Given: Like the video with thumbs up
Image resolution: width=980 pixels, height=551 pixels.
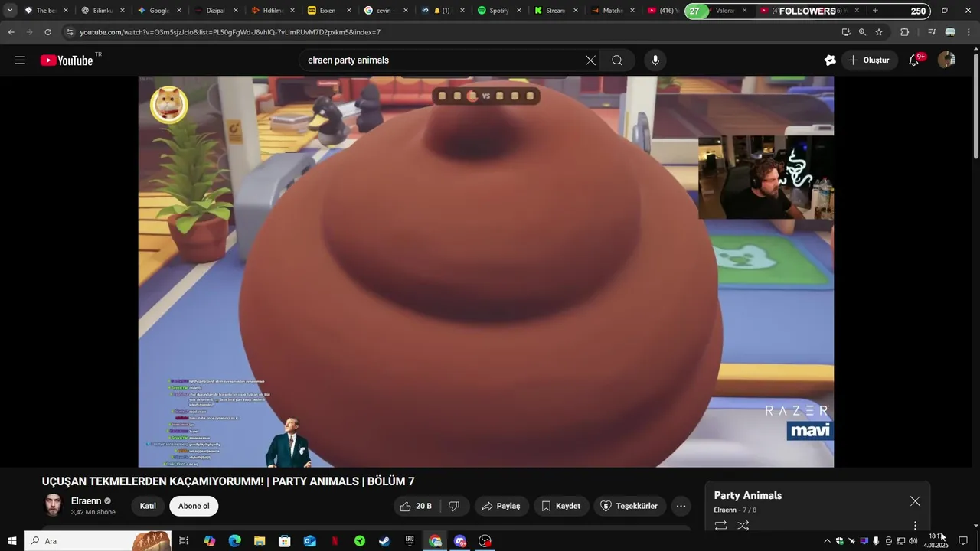Looking at the screenshot, I should [x=416, y=506].
